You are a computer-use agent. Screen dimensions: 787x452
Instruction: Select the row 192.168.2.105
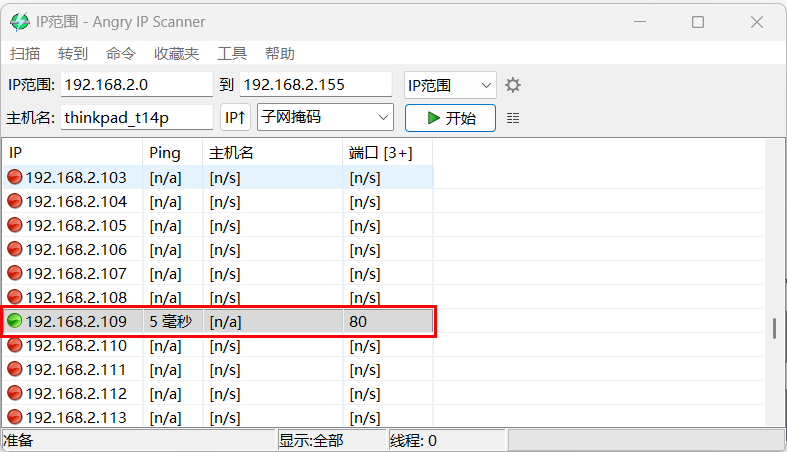click(218, 226)
